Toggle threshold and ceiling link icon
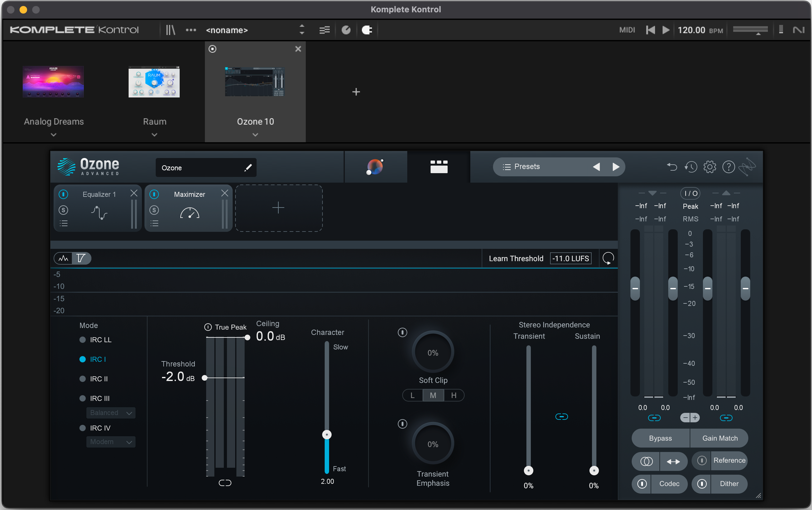The width and height of the screenshot is (812, 510). (x=225, y=483)
